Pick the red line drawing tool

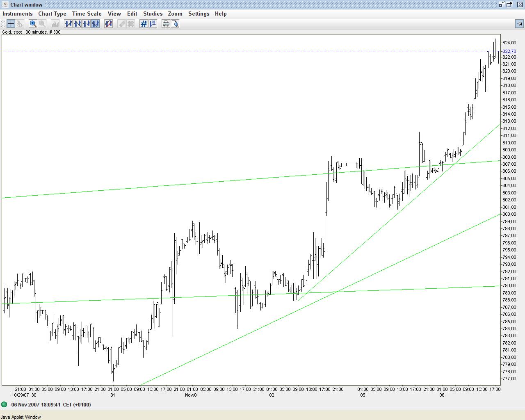click(x=109, y=24)
